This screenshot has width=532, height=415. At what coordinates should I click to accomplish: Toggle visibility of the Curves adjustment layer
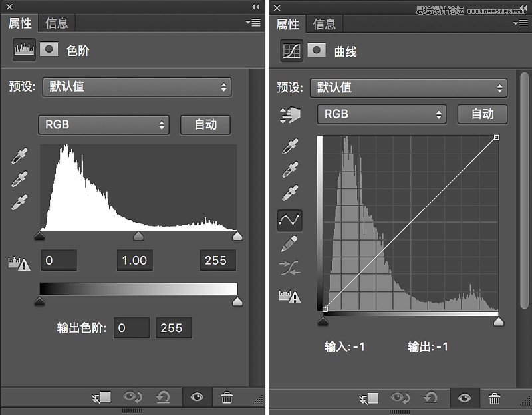(465, 398)
